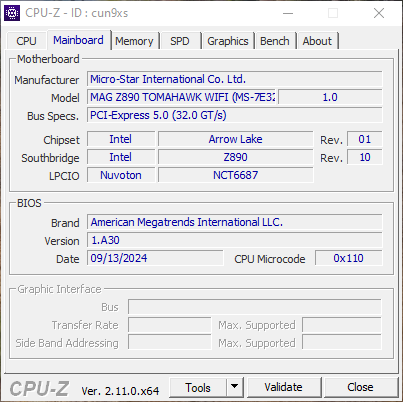The height and width of the screenshot is (402, 403).
Task: Click the Tools button
Action: coord(198,387)
